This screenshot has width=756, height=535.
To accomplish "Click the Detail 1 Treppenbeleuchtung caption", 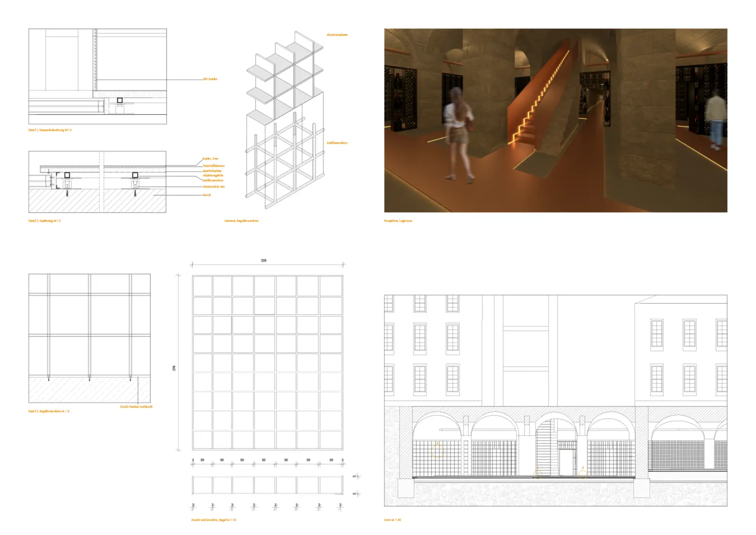I will pyautogui.click(x=50, y=130).
